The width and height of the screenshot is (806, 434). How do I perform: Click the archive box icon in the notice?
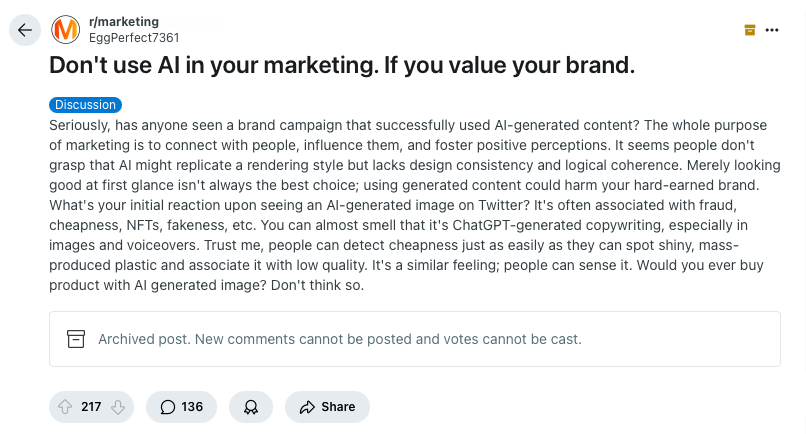tap(76, 339)
